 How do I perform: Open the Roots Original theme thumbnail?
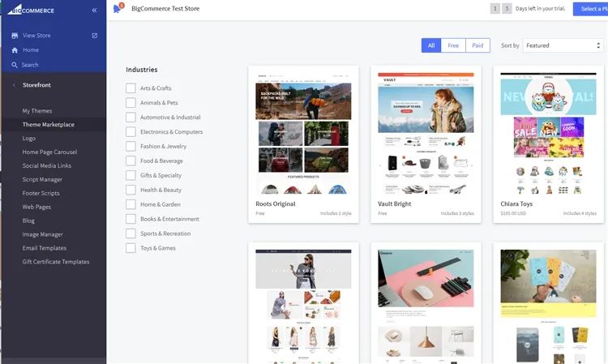[x=303, y=133]
